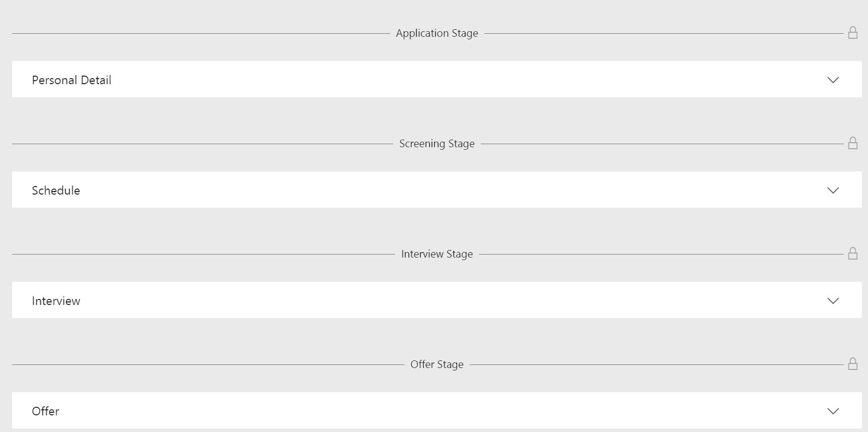This screenshot has height=432, width=868.
Task: Click the Screening Stage label
Action: [x=437, y=143]
